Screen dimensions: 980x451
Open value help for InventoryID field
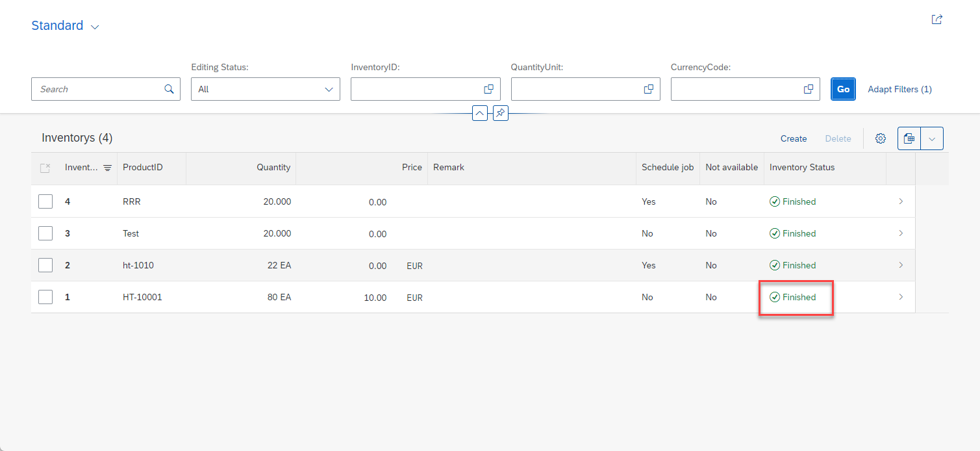click(x=488, y=89)
